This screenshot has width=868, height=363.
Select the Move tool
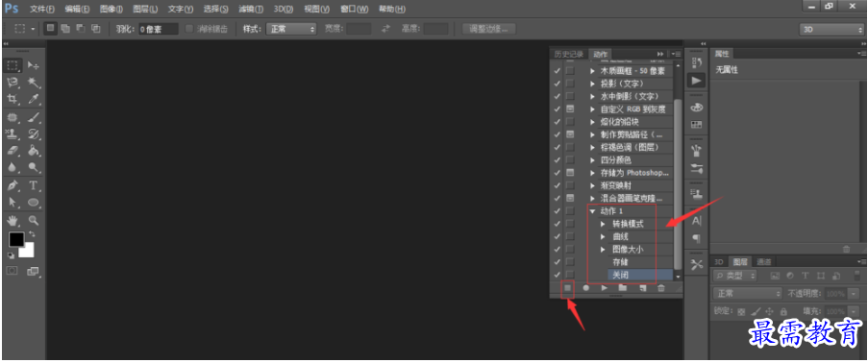[x=34, y=65]
